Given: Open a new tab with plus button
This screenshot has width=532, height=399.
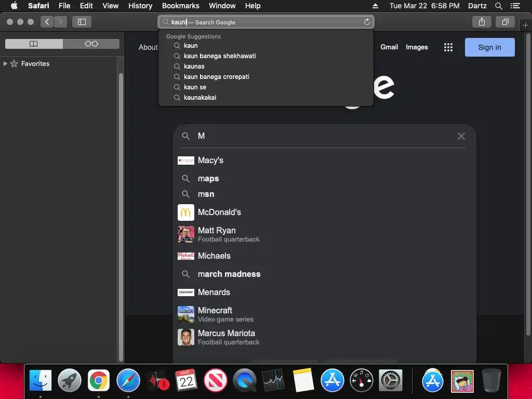Looking at the screenshot, I should 525,25.
